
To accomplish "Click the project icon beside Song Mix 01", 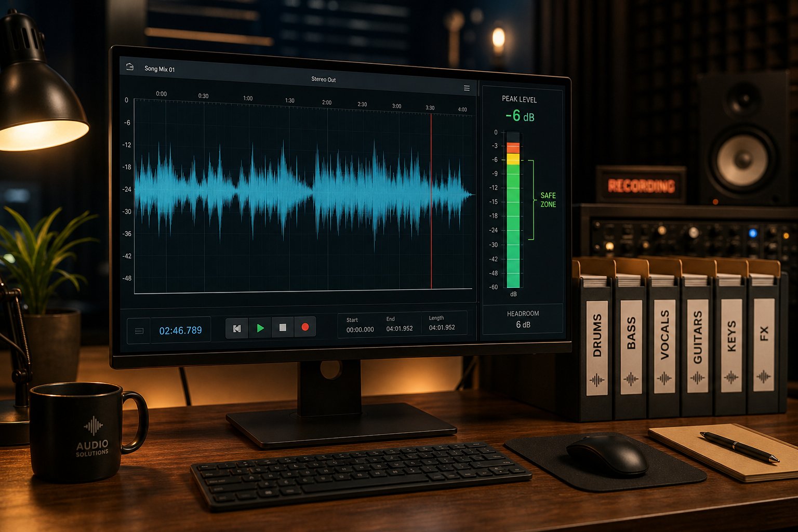I will coord(130,67).
